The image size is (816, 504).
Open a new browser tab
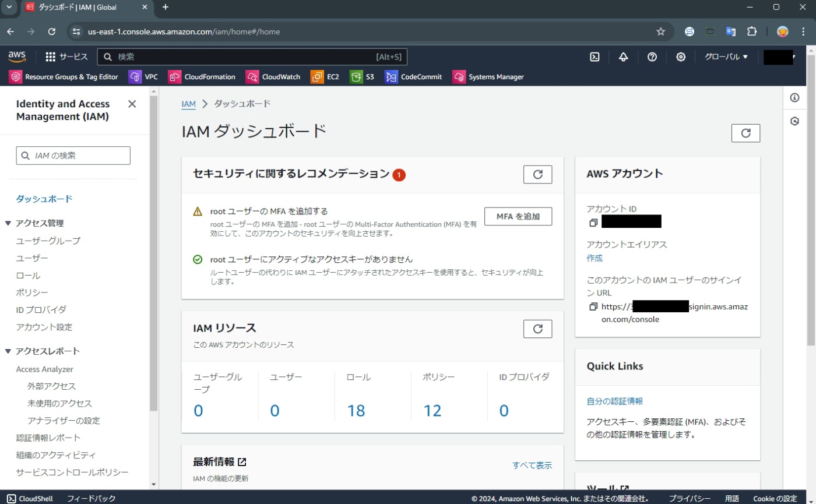(166, 7)
